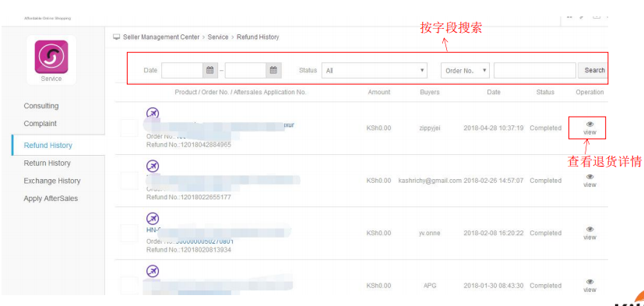Open Apply AfterSales in sidebar
Screen dimensions: 644x306
pos(51,199)
